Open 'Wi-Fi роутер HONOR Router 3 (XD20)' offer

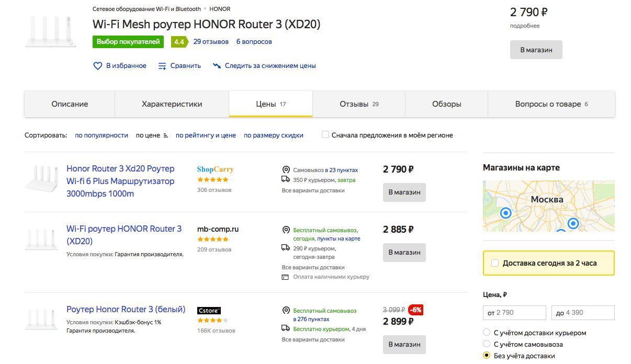[x=124, y=235]
